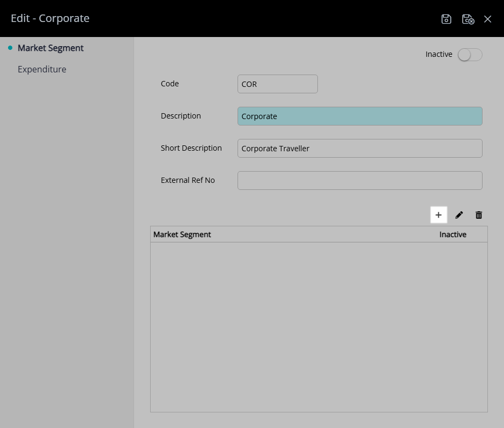Click the Description label

point(181,116)
